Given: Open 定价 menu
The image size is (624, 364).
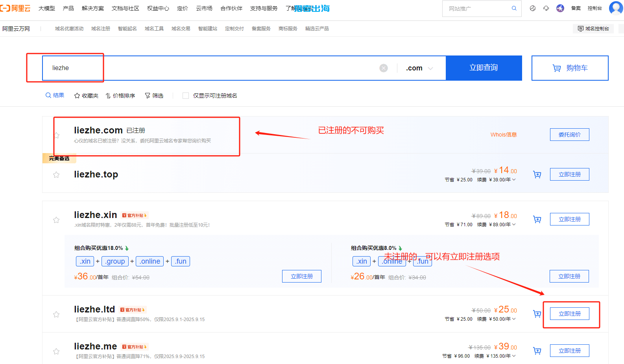Looking at the screenshot, I should 183,8.
